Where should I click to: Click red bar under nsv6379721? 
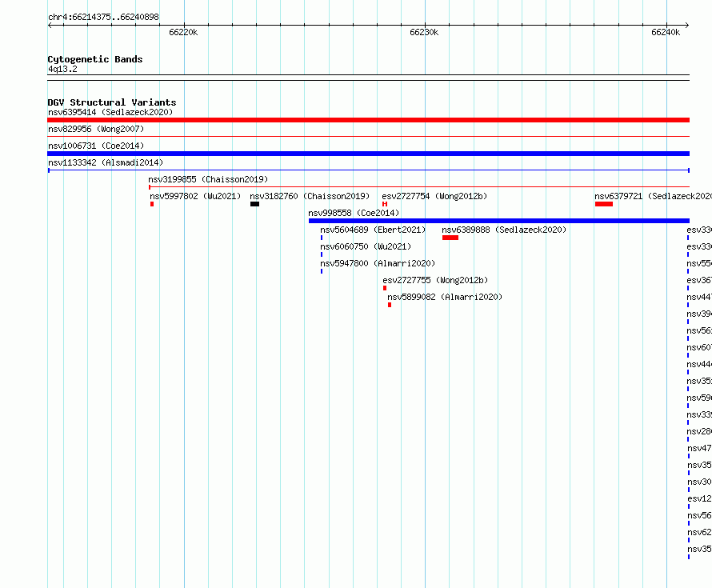[x=604, y=204]
